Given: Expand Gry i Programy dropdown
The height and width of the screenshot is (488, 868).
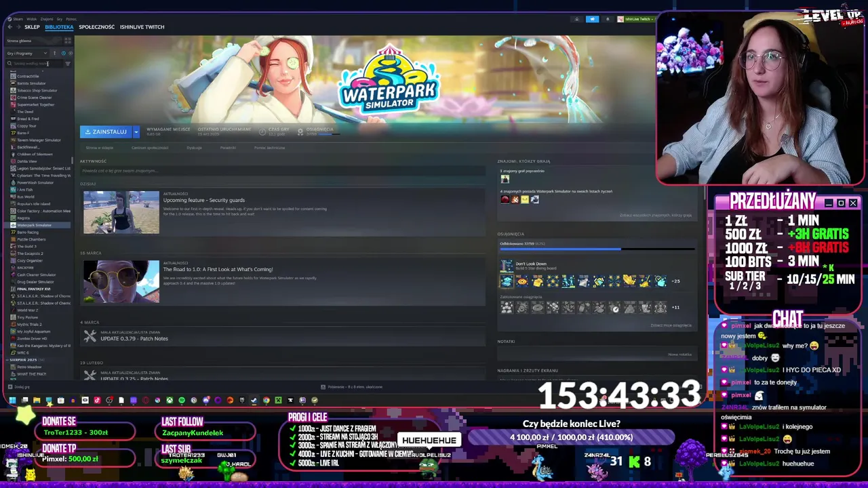Looking at the screenshot, I should [27, 53].
